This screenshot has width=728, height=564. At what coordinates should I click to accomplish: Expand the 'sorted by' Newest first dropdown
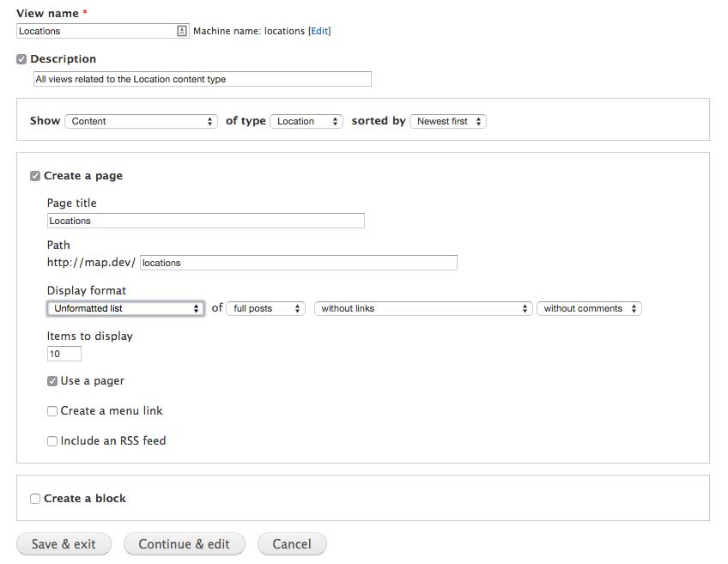448,121
